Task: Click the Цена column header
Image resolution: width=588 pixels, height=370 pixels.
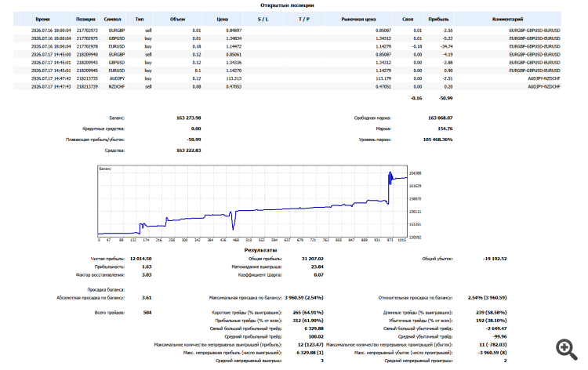Action: click(x=223, y=19)
